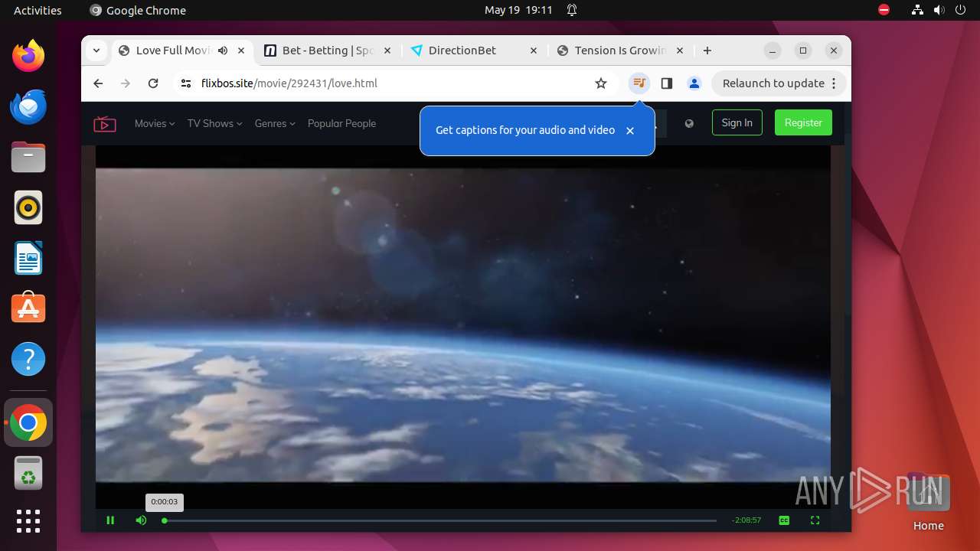Pause the video playback
980x551 pixels.
(x=110, y=520)
